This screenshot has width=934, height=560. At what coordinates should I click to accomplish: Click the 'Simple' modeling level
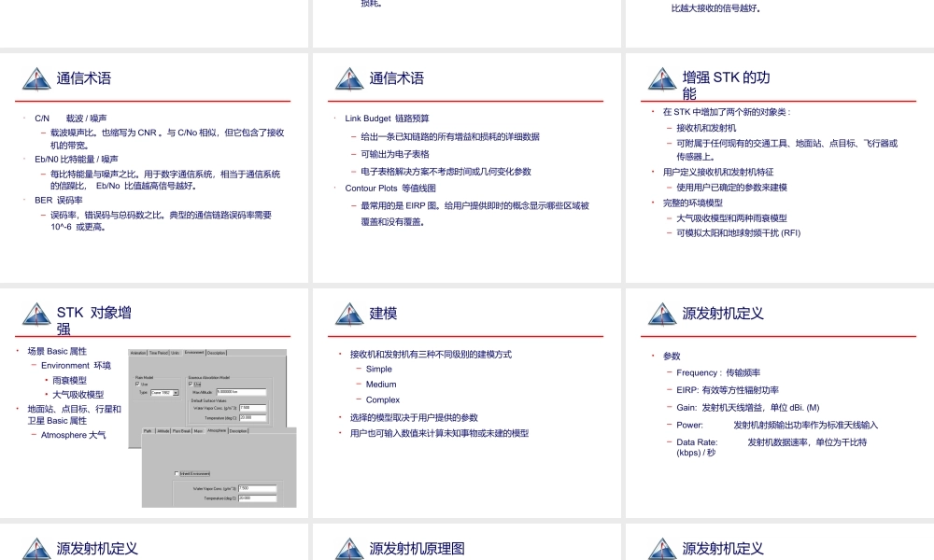(379, 369)
